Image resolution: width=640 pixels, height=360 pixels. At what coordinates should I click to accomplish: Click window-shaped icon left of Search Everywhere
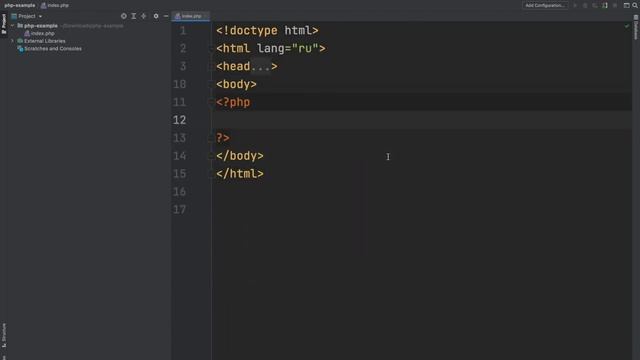tap(627, 5)
